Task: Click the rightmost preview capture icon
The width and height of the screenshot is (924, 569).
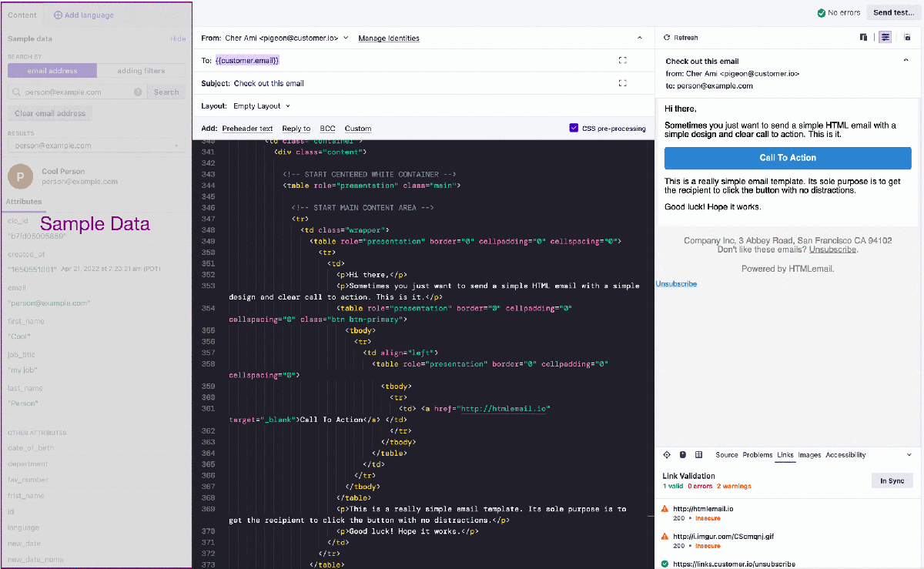Action: tap(907, 37)
